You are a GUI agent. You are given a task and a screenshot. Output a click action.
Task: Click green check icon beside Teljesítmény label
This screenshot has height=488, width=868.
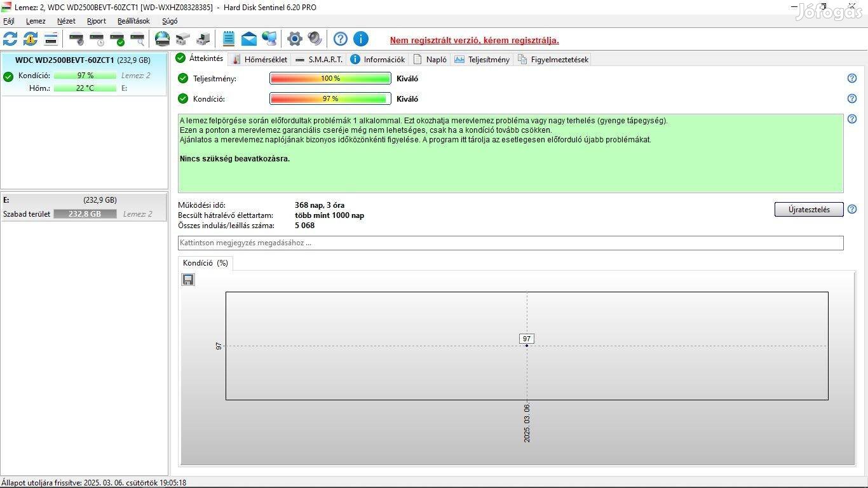tap(183, 78)
